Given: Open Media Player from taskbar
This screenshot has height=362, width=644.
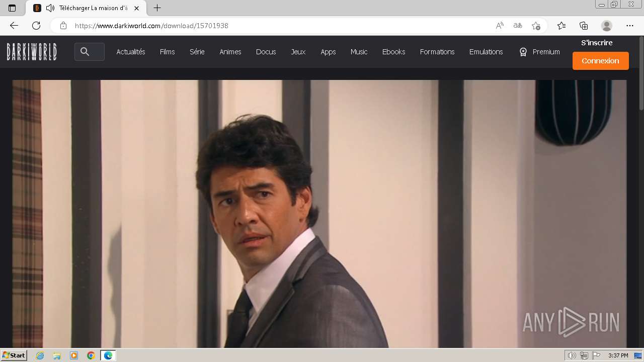Looking at the screenshot, I should coord(74,355).
